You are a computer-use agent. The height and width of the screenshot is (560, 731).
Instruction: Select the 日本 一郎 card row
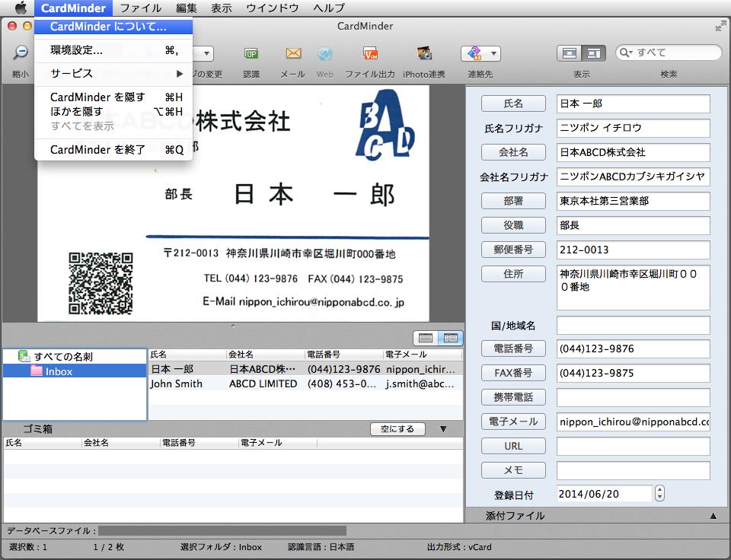pos(305,369)
